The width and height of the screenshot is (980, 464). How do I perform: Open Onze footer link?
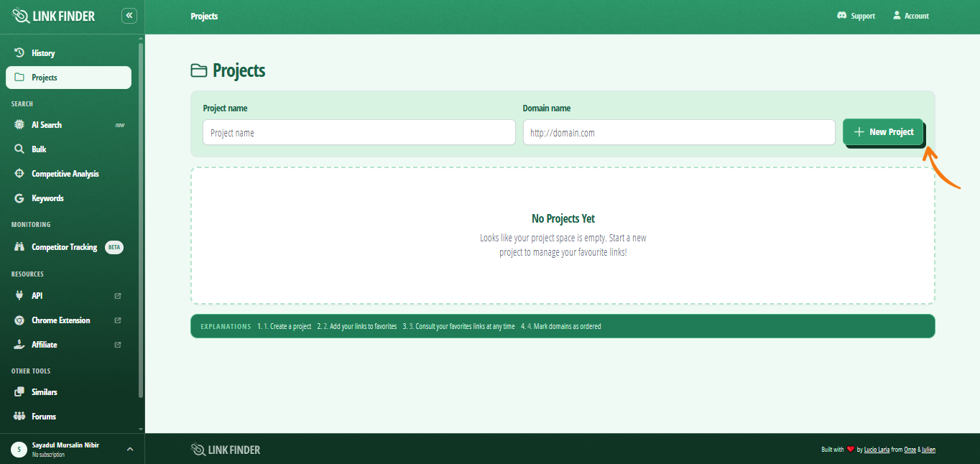[910, 450]
